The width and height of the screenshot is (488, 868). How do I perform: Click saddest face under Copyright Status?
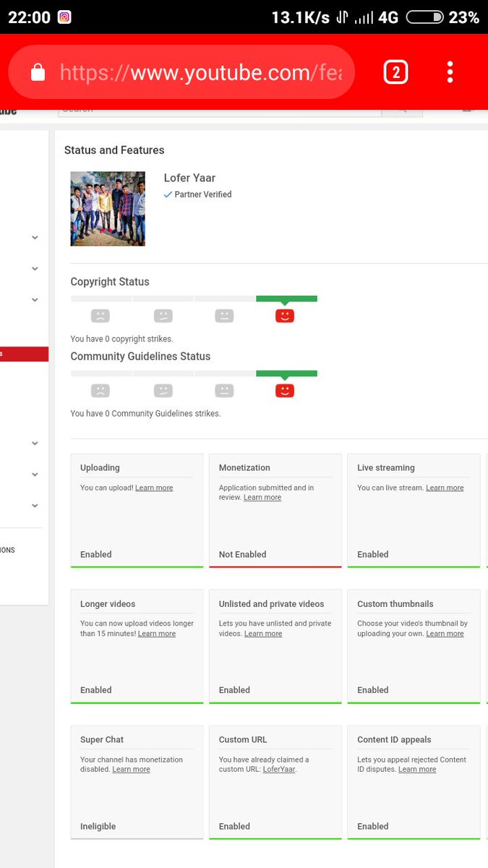[x=100, y=316]
